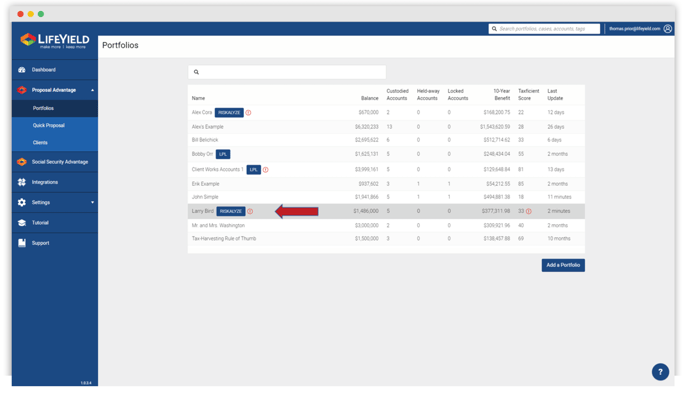Viewport: 688px width, 397px height.
Task: Click the magnifier icon in portfolio filter box
Action: [x=196, y=72]
